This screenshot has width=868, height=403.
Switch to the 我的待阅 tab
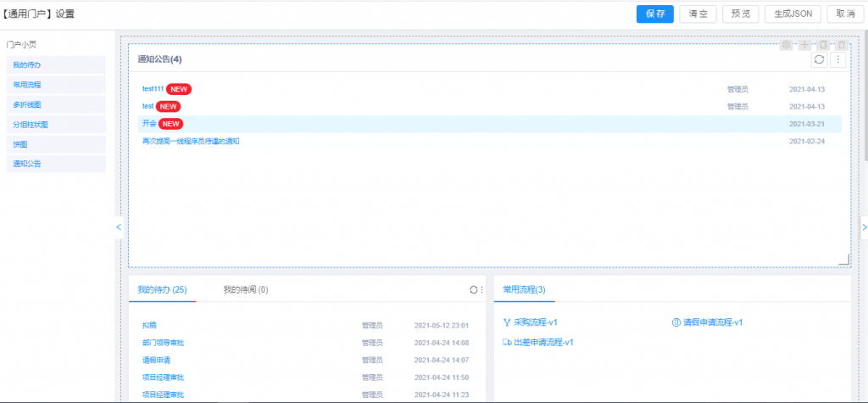click(x=246, y=289)
